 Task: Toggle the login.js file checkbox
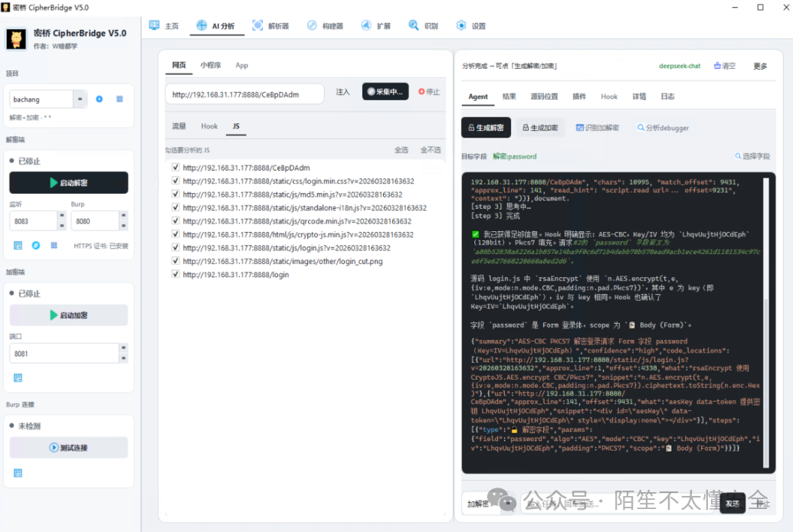[x=175, y=247]
